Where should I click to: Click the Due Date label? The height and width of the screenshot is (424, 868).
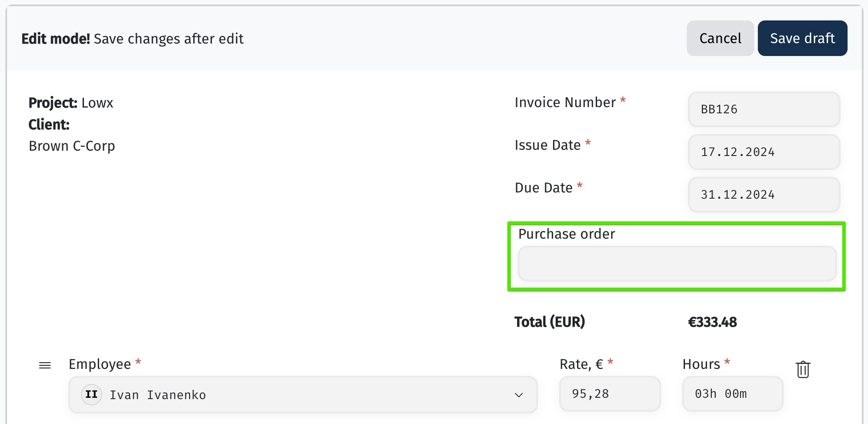[543, 188]
